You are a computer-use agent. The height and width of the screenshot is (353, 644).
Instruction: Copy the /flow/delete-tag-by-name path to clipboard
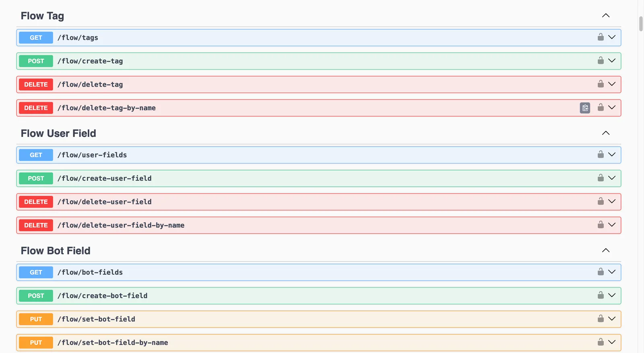585,108
